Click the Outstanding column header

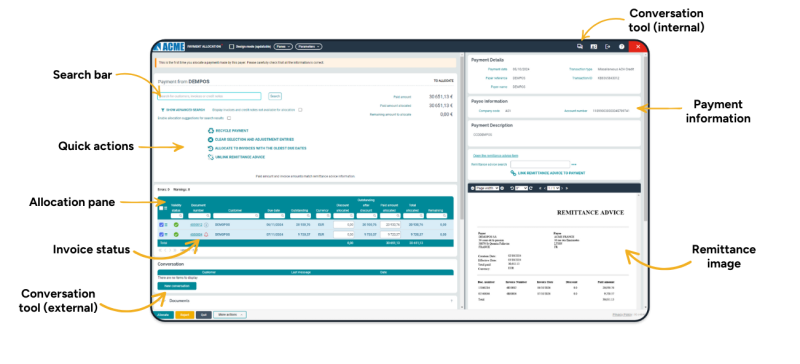click(x=299, y=210)
